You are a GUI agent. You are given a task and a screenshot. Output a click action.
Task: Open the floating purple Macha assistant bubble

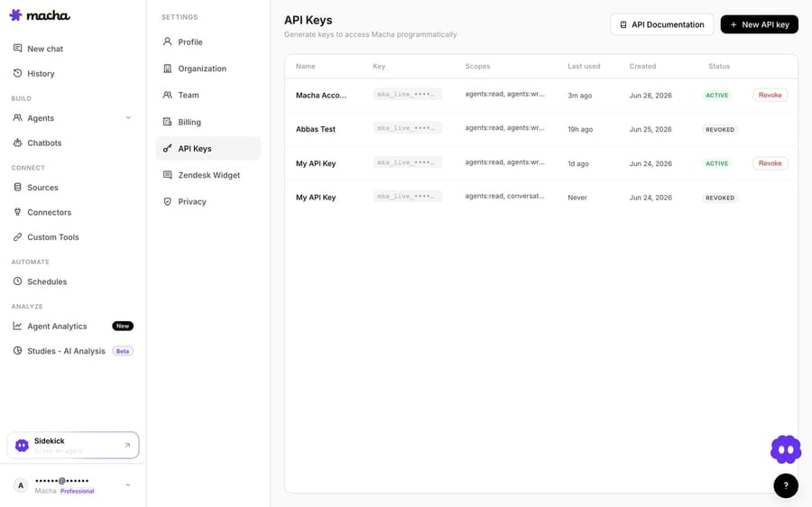(x=786, y=449)
